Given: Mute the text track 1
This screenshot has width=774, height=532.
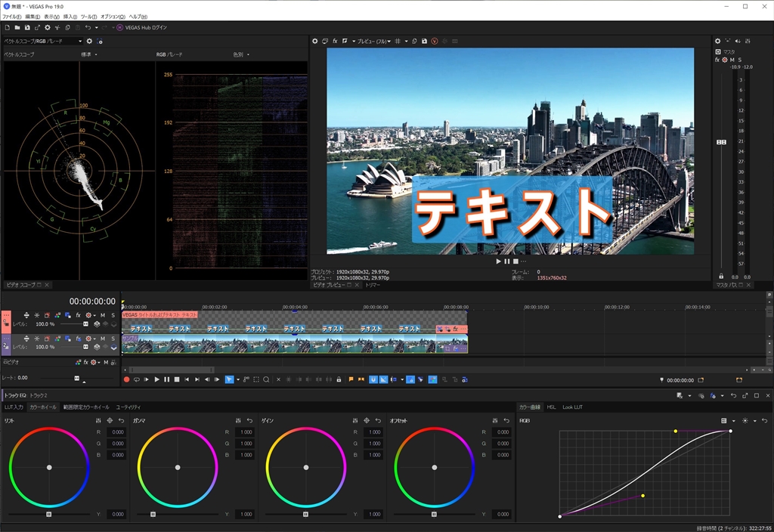Looking at the screenshot, I should click(103, 315).
